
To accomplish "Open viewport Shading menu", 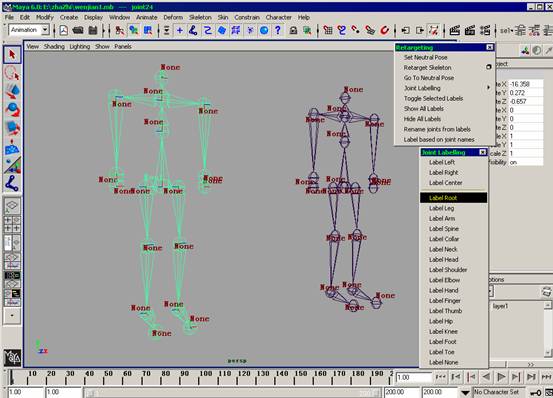I will coord(54,47).
